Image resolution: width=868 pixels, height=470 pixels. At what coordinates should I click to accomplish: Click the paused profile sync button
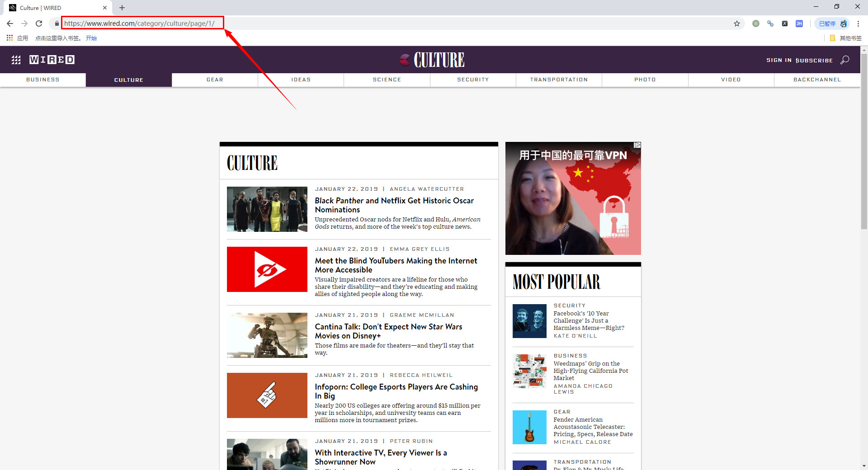click(x=833, y=23)
